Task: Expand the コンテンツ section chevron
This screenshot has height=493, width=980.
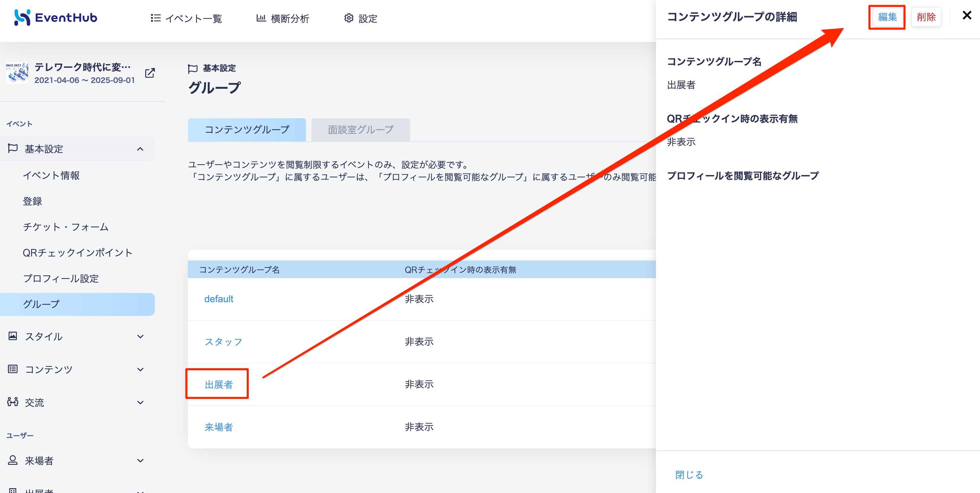Action: [140, 370]
